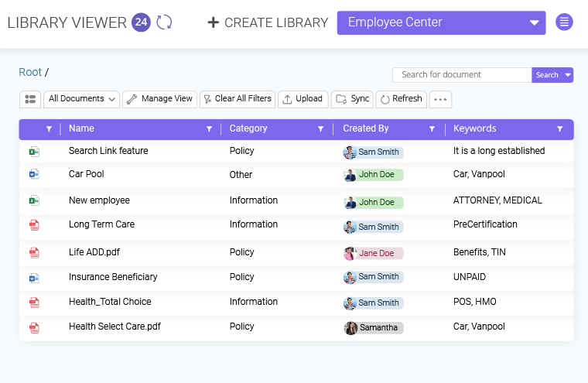
Task: Expand the Employee Center library dropdown
Action: point(441,22)
